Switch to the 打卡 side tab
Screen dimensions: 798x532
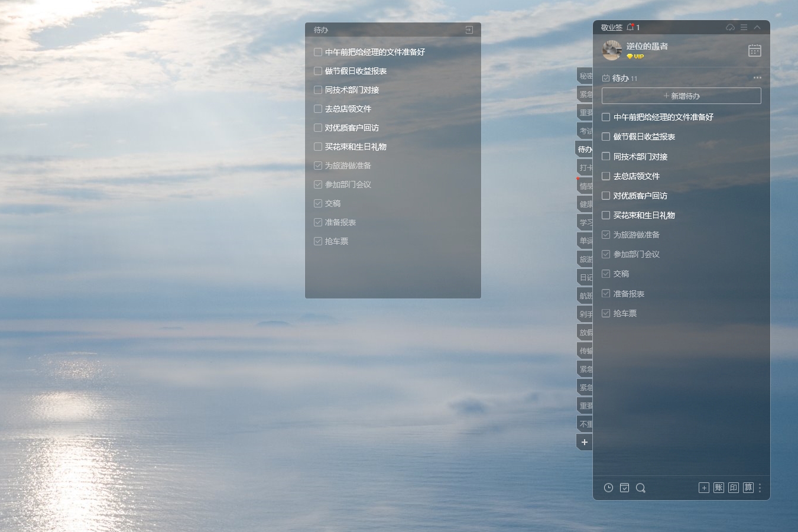tap(585, 167)
